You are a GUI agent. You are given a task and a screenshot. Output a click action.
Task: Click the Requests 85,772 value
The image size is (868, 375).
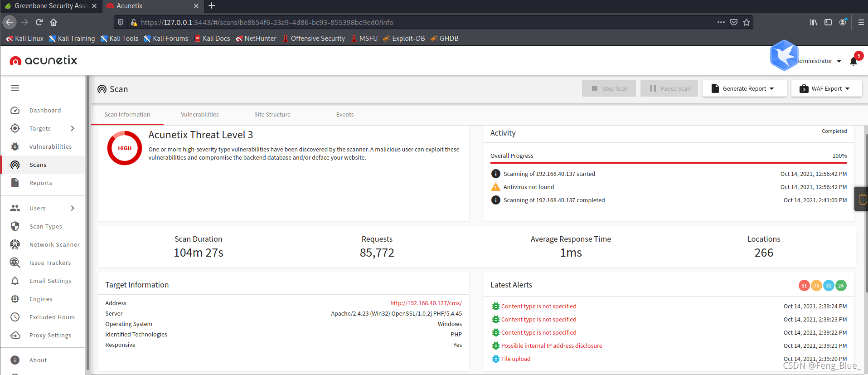point(377,253)
